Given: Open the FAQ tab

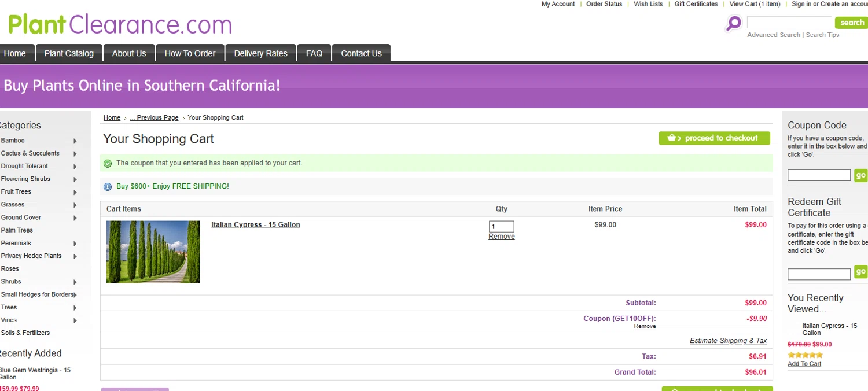Looking at the screenshot, I should 314,53.
